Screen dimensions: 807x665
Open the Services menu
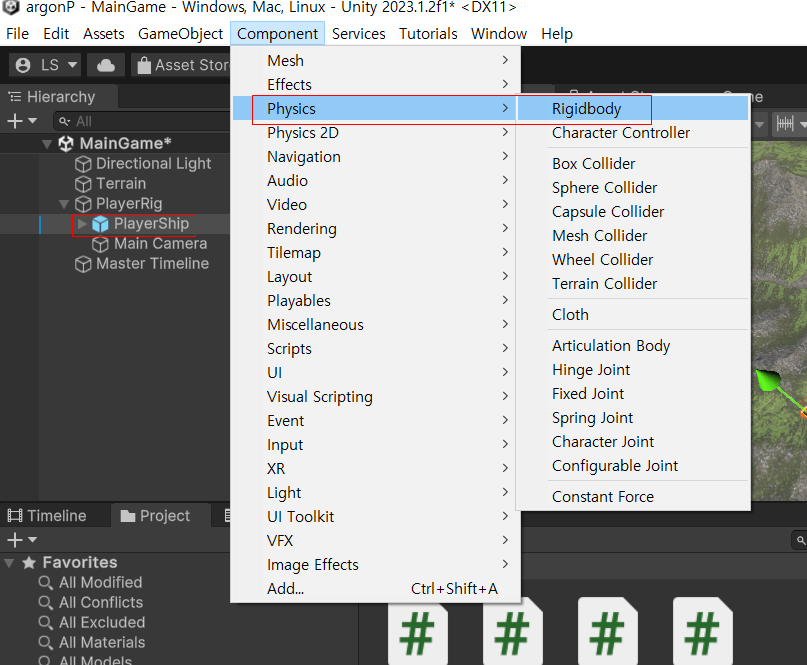(359, 34)
